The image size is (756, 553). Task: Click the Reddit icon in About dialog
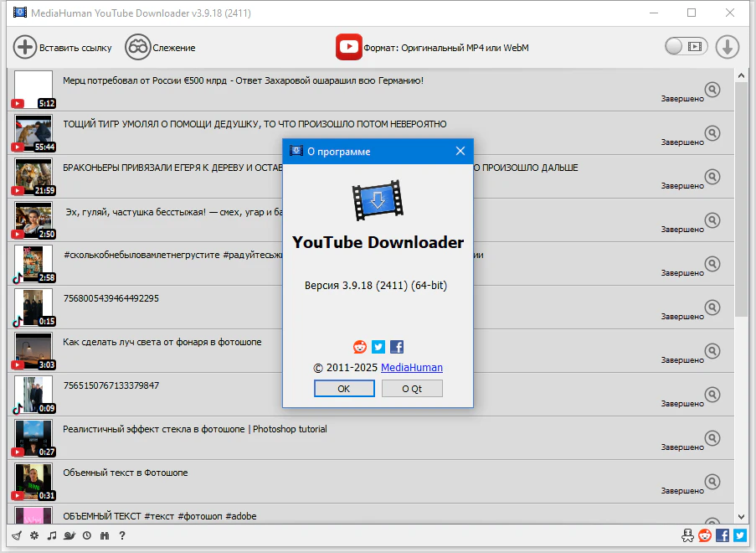coord(360,347)
